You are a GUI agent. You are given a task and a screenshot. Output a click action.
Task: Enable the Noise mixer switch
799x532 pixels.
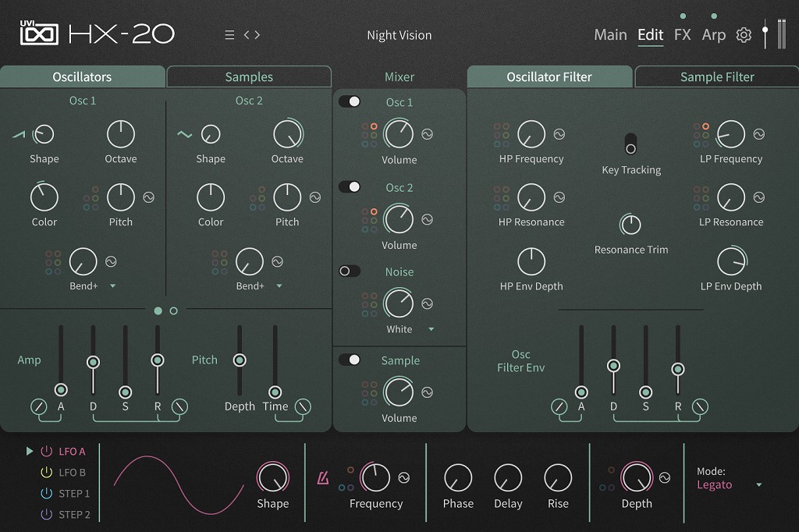click(x=350, y=271)
